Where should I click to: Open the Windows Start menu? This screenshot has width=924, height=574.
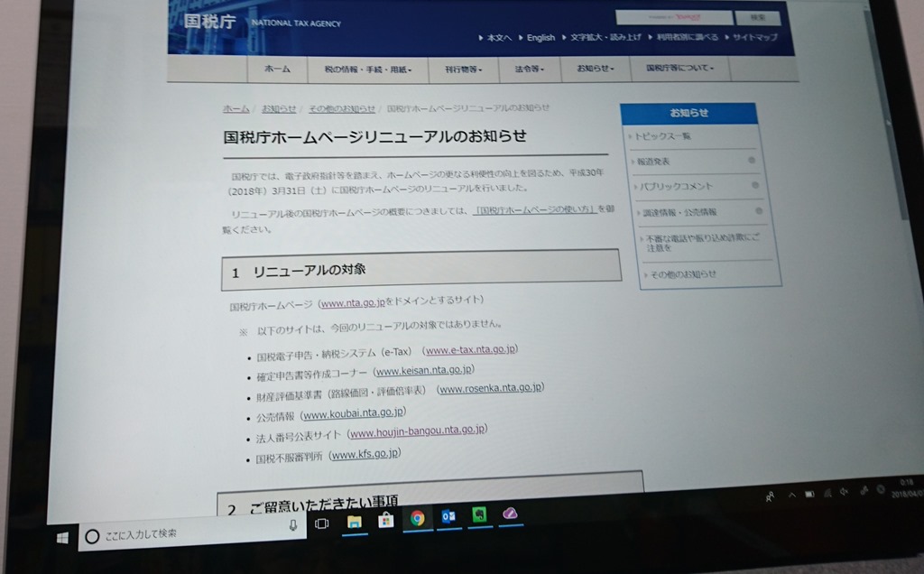(62, 538)
